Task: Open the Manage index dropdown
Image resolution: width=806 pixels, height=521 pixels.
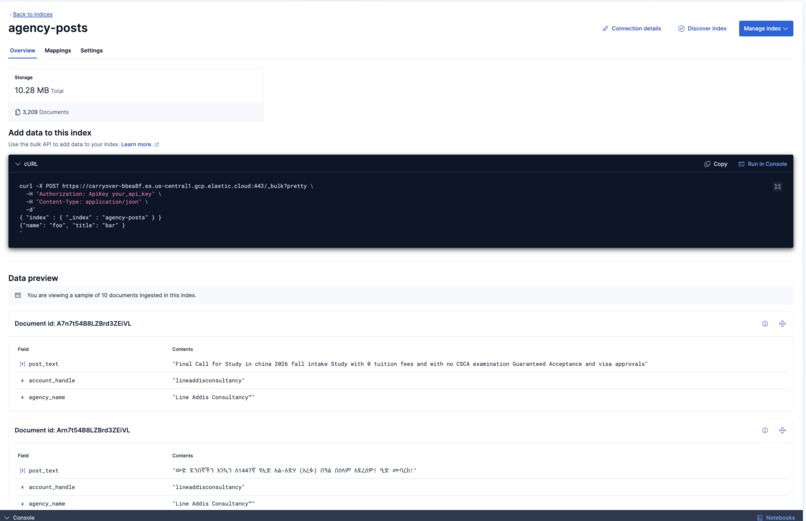Action: point(766,28)
